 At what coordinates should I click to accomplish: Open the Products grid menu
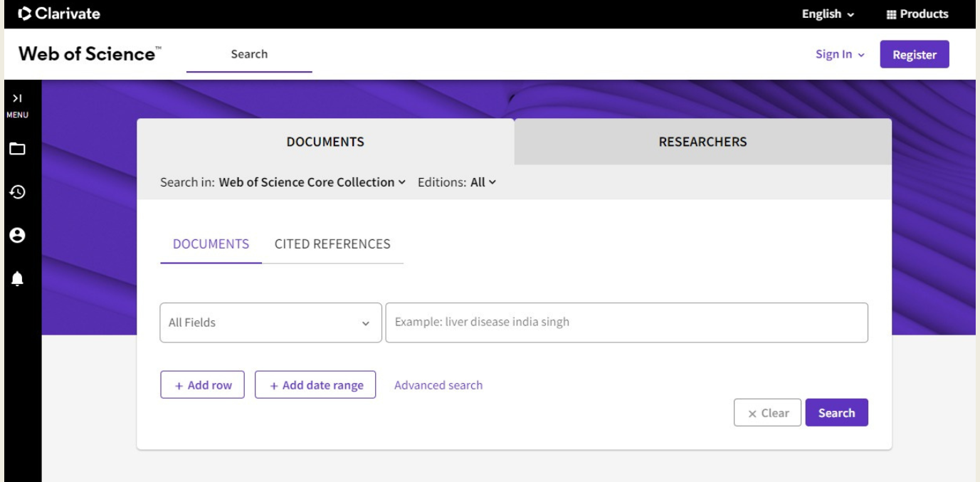917,14
